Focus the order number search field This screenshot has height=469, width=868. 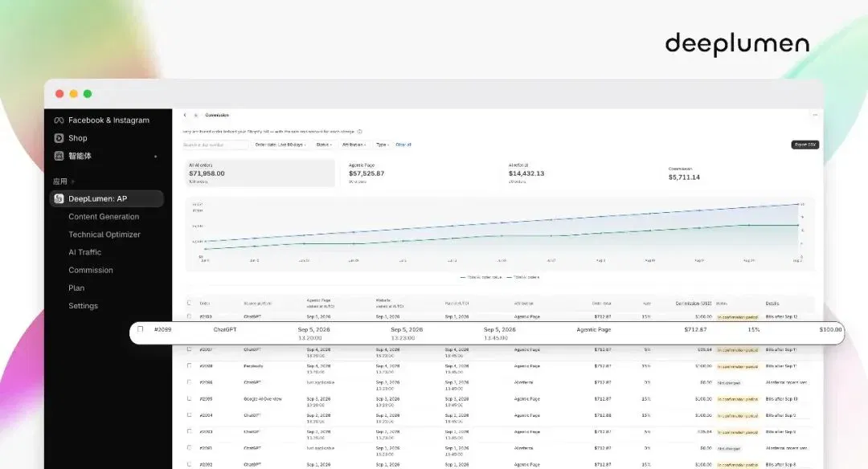click(215, 145)
